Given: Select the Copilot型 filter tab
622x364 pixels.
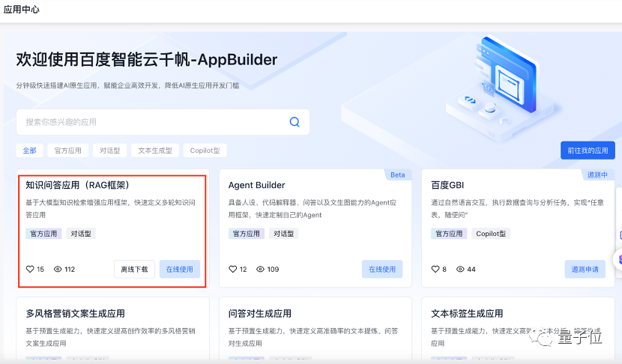Looking at the screenshot, I should click(205, 151).
